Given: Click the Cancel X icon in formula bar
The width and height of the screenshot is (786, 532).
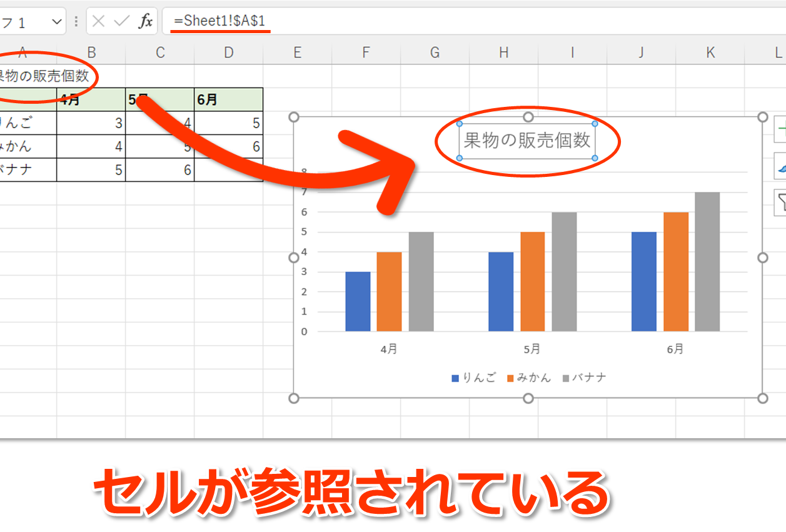Looking at the screenshot, I should click(98, 22).
